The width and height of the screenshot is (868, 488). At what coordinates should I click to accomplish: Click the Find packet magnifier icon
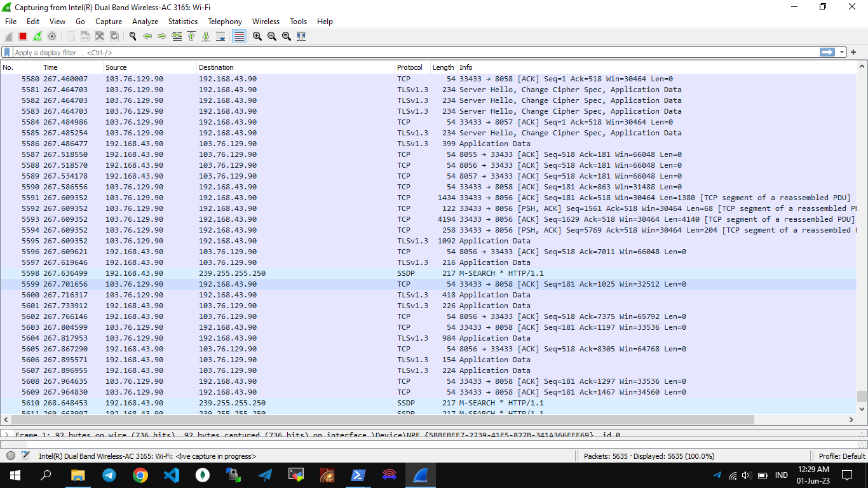pos(133,36)
